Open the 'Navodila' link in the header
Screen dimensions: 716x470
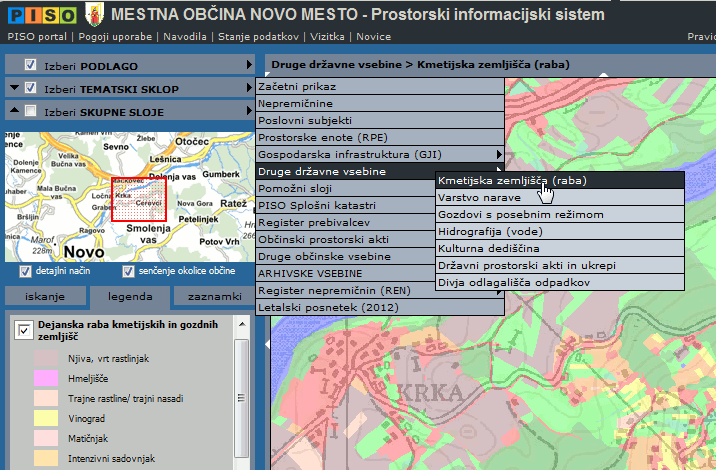click(186, 36)
